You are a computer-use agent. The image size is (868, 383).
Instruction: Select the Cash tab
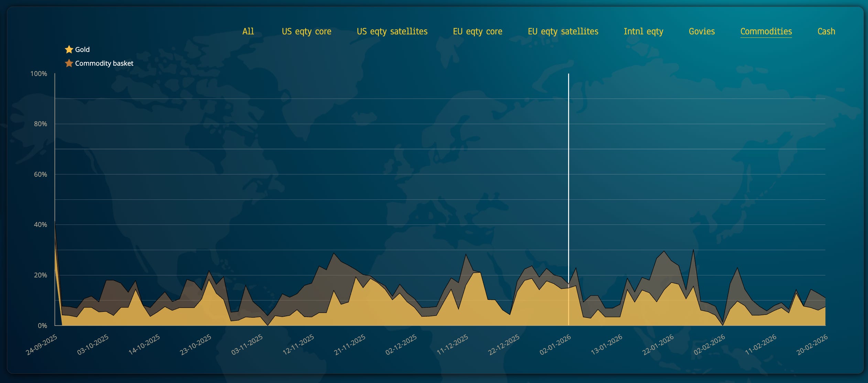tap(826, 31)
